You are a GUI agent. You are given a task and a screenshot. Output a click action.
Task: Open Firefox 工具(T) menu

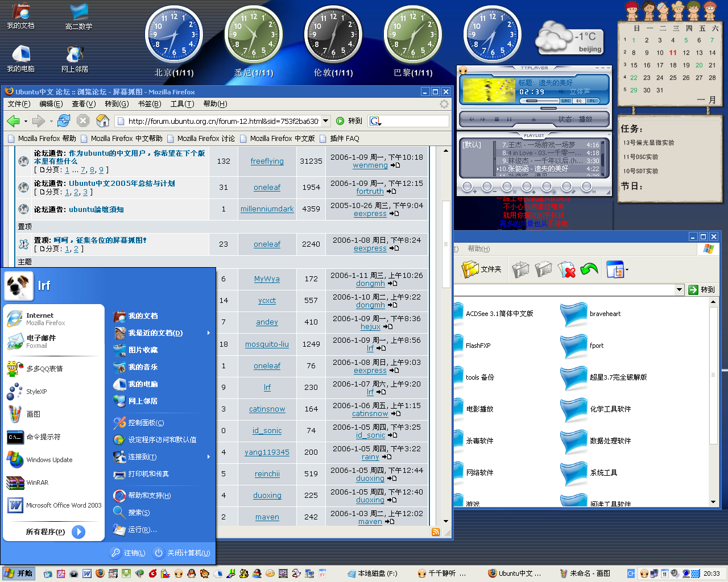[x=182, y=104]
